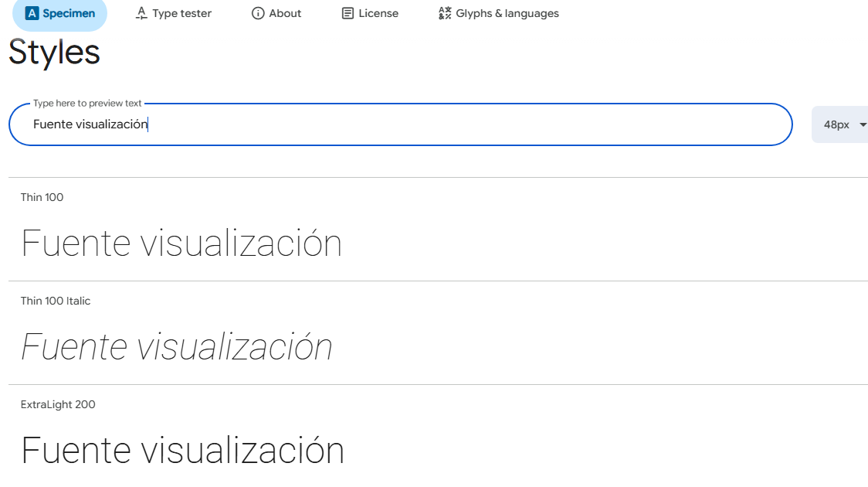Click the "Thin 100" style label
This screenshot has height=487, width=868.
coord(42,197)
